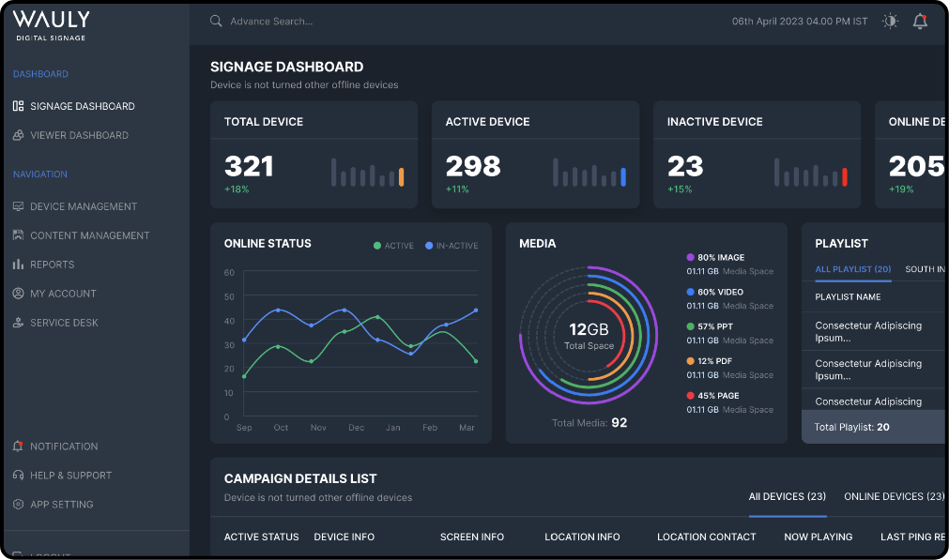Image resolution: width=949 pixels, height=560 pixels.
Task: Select the 60% VIDEO blue legend dot
Action: tap(690, 292)
